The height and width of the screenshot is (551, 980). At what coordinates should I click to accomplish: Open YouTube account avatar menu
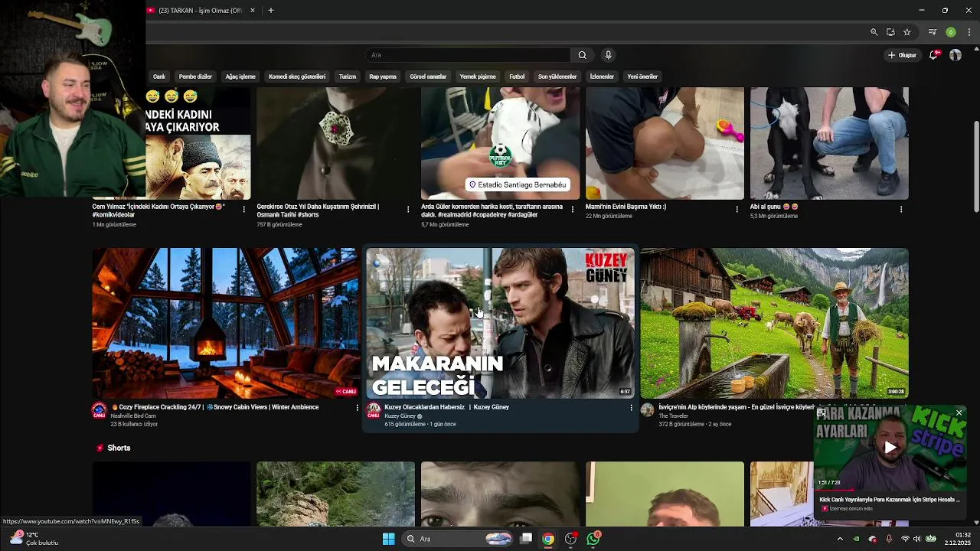point(955,55)
